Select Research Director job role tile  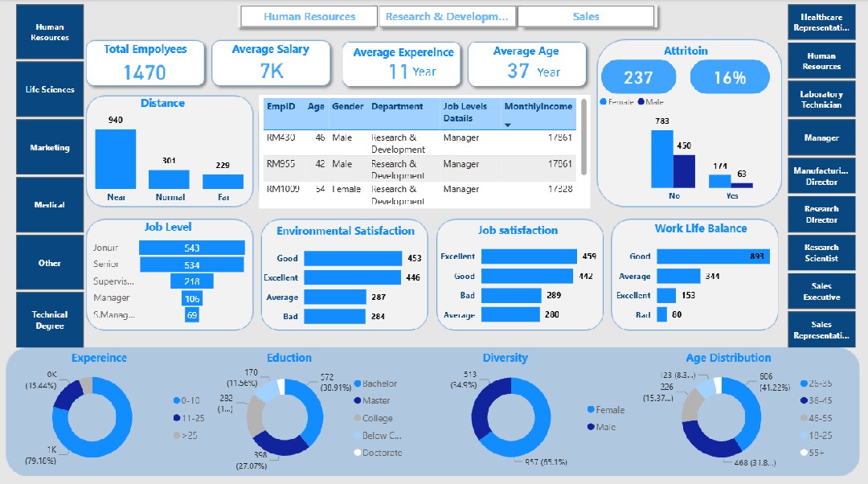pyautogui.click(x=821, y=215)
